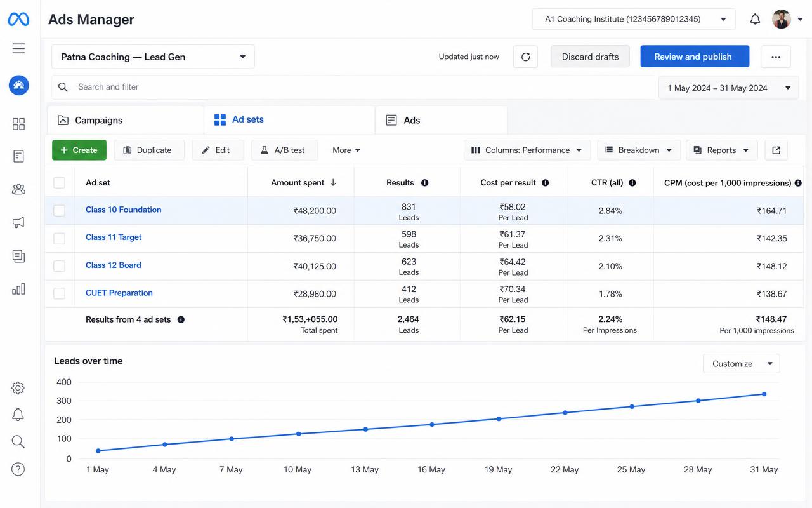Screen dimensions: 812x508
Task: Check the Class 10 Foundation row checkbox
Action: [59, 210]
